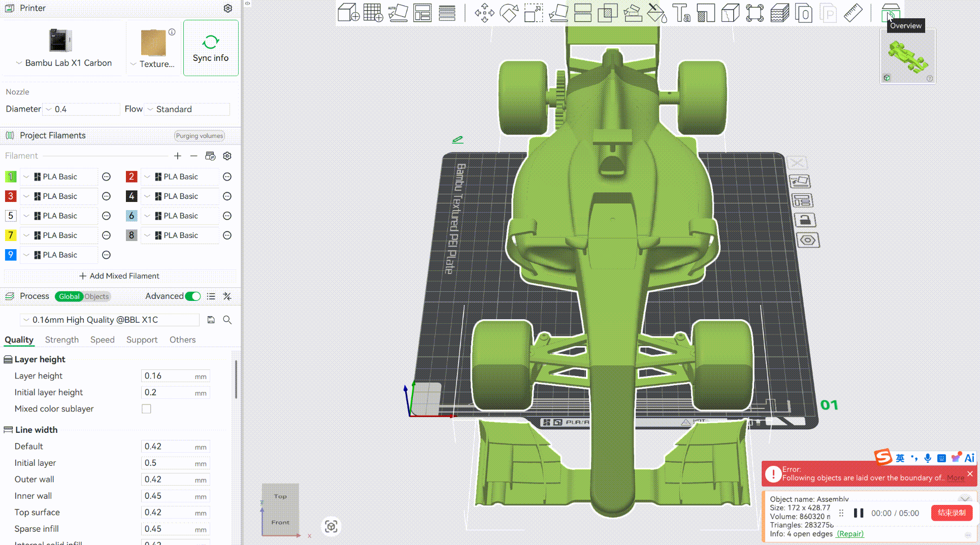Click the green filament 1 color swatch
This screenshot has width=980, height=545.
11,177
